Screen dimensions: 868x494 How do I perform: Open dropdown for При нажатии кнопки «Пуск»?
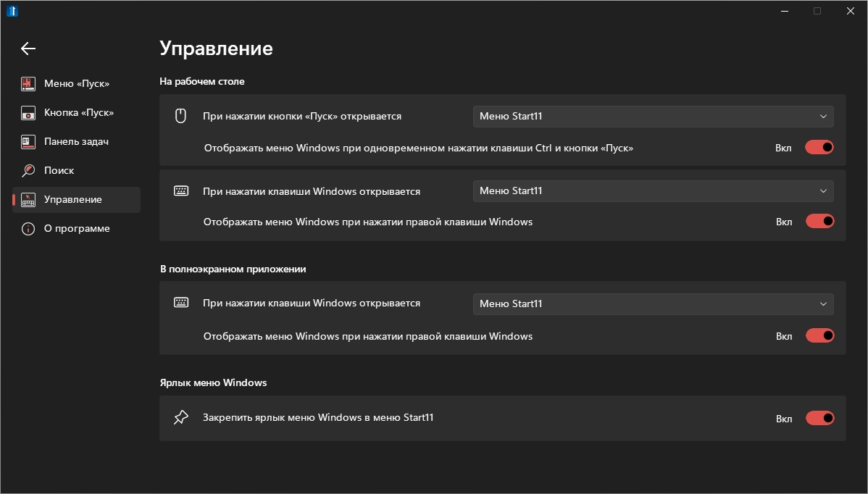[653, 117]
